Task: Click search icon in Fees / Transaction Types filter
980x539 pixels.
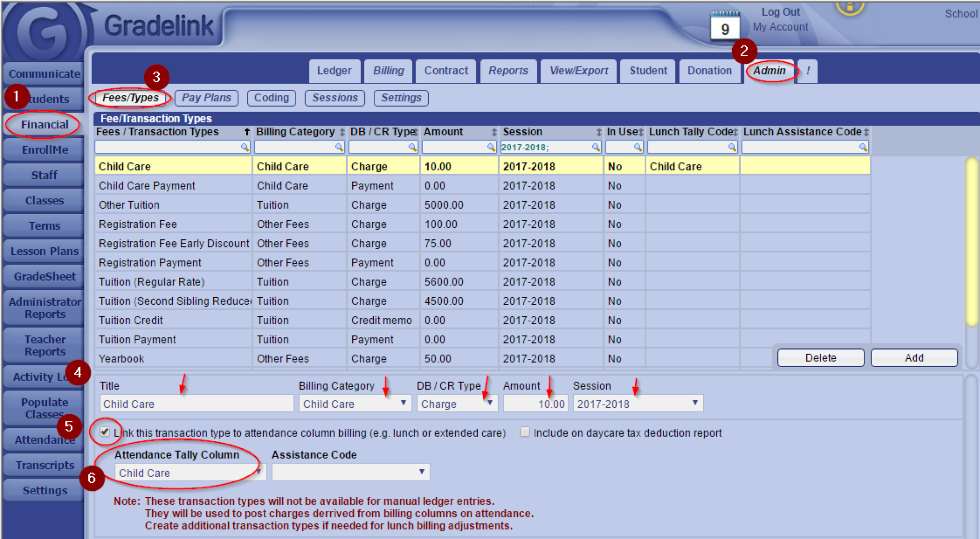Action: coord(245,147)
